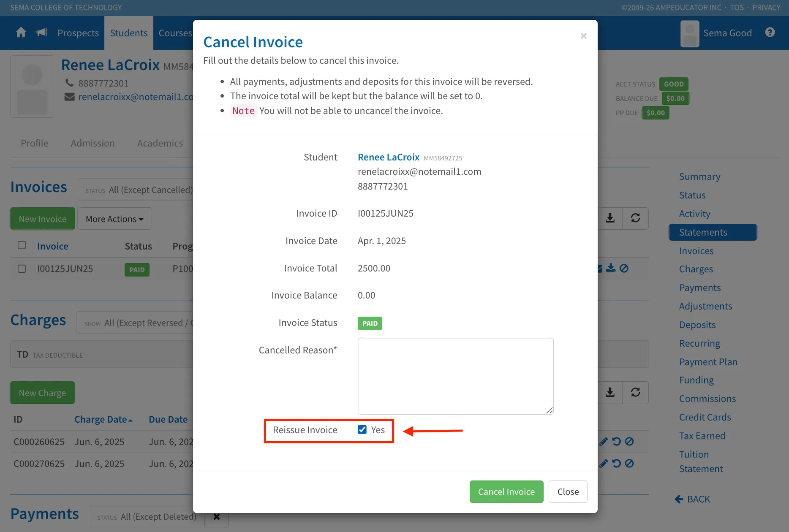Screen dimensions: 789x532
Task: Cancel invoice I00125JUN25 via row icon
Action: tap(624, 268)
